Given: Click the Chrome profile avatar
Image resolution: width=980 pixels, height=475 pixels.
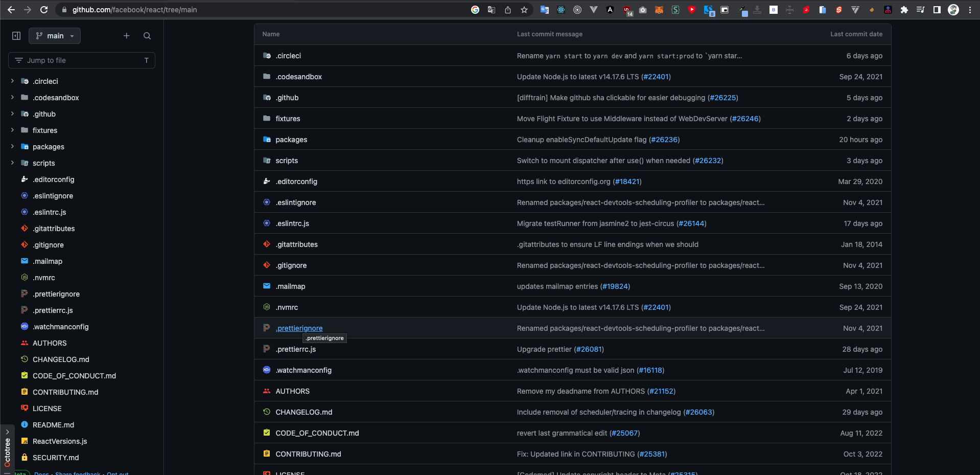Looking at the screenshot, I should point(953,10).
